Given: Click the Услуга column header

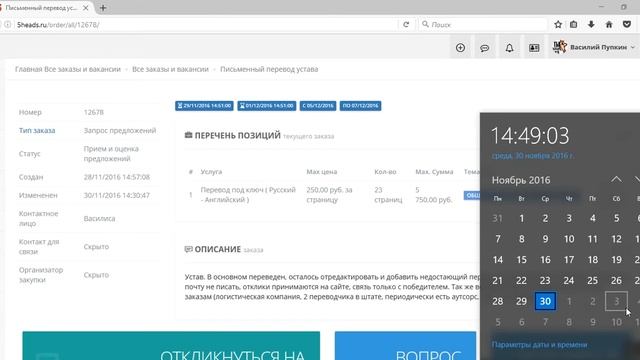Looking at the screenshot, I should (211, 172).
